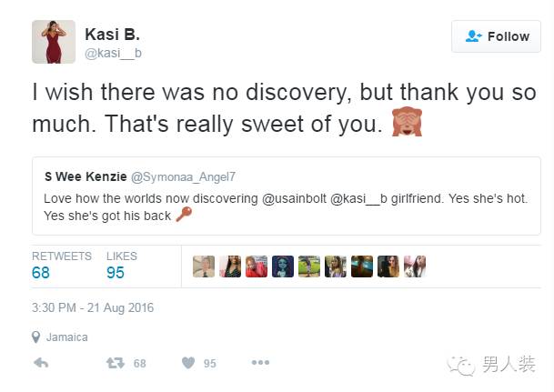
Task: Click the Jamaica location pin icon
Action: pyautogui.click(x=35, y=337)
